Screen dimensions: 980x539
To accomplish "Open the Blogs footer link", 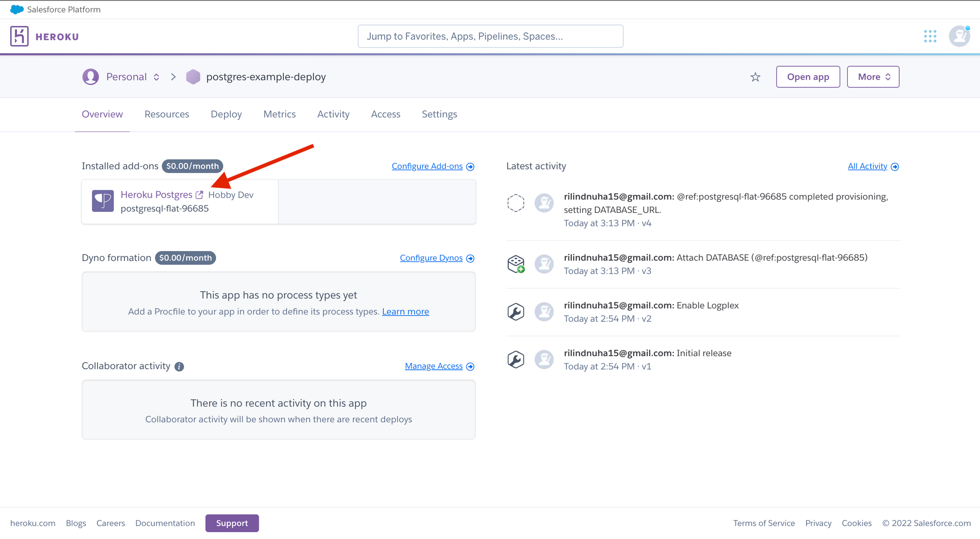I will coord(76,523).
